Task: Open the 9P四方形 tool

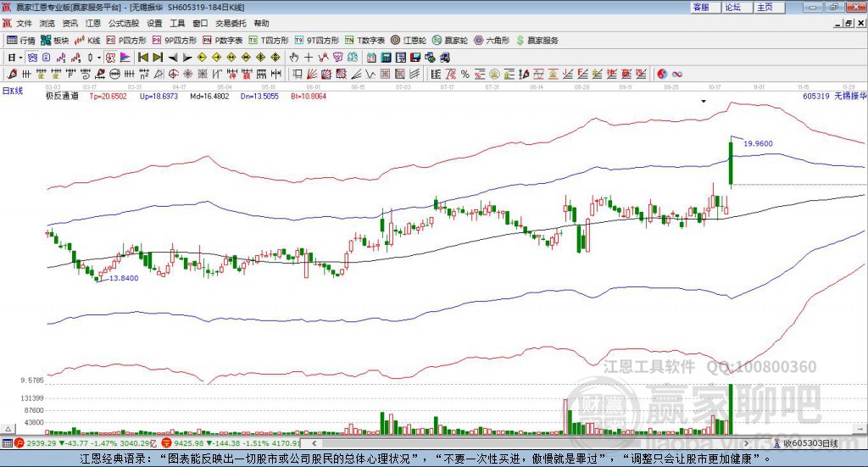Action: pos(175,41)
